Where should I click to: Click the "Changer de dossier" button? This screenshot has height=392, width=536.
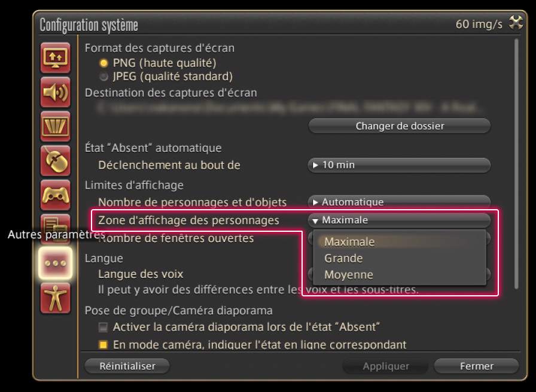coord(399,126)
